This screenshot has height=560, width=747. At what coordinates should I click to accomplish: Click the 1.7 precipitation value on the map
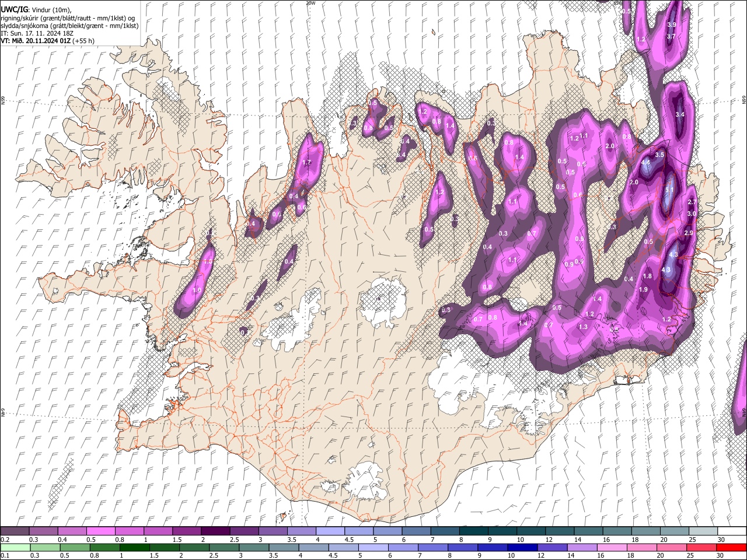click(307, 163)
